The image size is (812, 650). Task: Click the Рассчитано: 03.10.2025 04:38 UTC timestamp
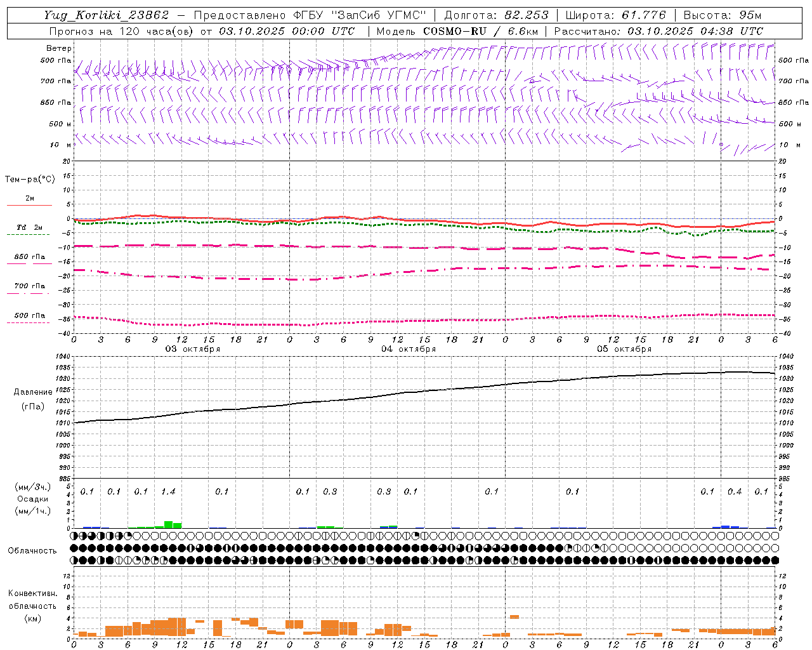pos(658,31)
